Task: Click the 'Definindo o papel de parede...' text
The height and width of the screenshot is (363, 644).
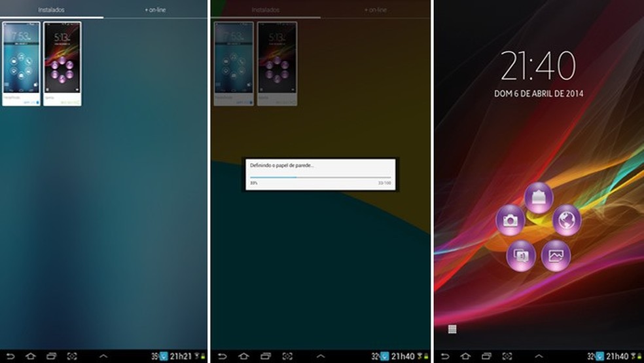Action: [x=281, y=165]
